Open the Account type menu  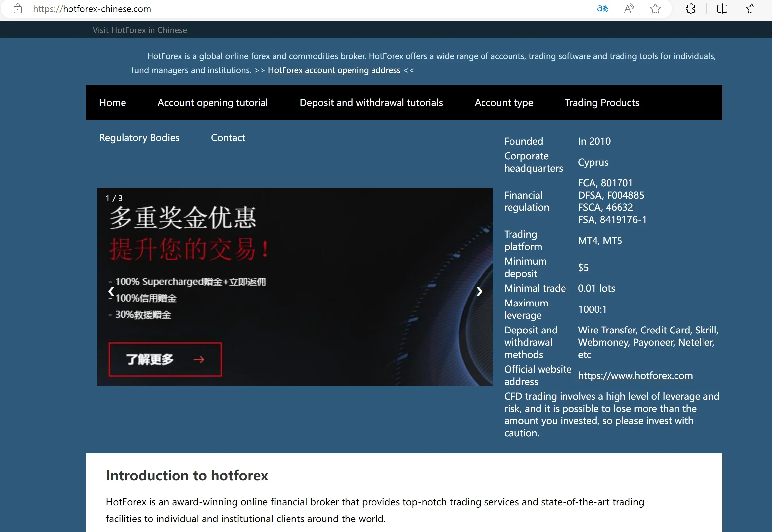(504, 103)
